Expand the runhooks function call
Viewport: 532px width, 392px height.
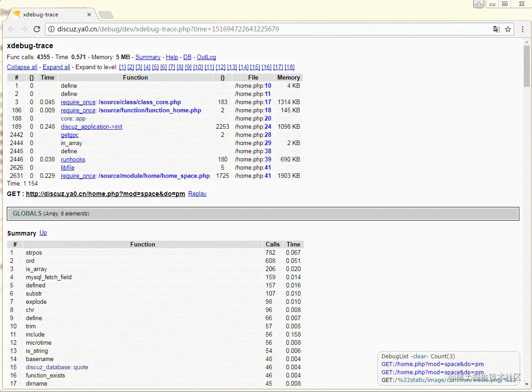pyautogui.click(x=73, y=159)
